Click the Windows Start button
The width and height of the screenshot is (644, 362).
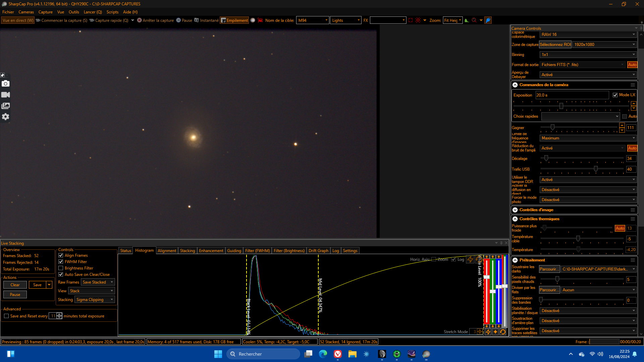[218, 354]
